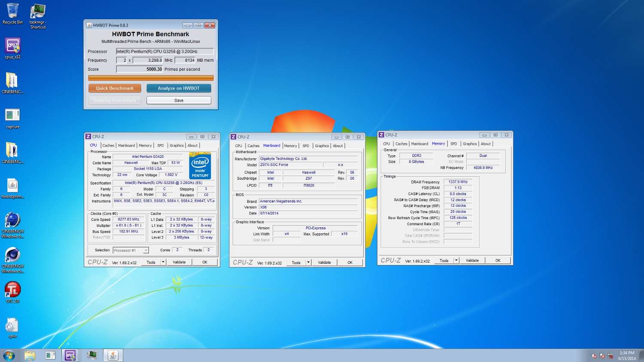Click the taskbar clock showing 1:34 PM
Image resolution: width=644 pixels, height=362 pixels.
tap(627, 355)
